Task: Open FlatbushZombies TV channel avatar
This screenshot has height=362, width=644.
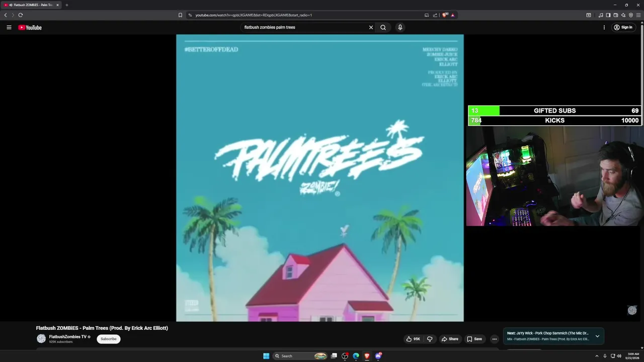Action: pyautogui.click(x=41, y=339)
